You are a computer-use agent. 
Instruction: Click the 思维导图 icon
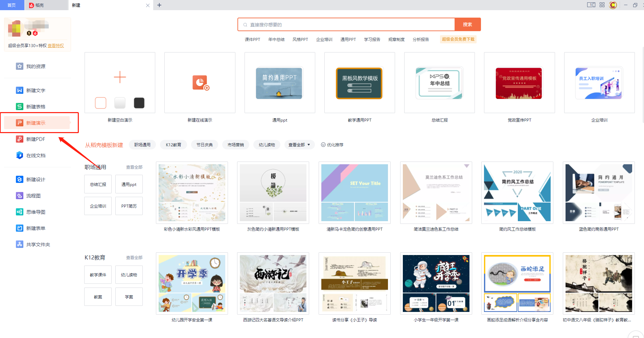coord(20,212)
